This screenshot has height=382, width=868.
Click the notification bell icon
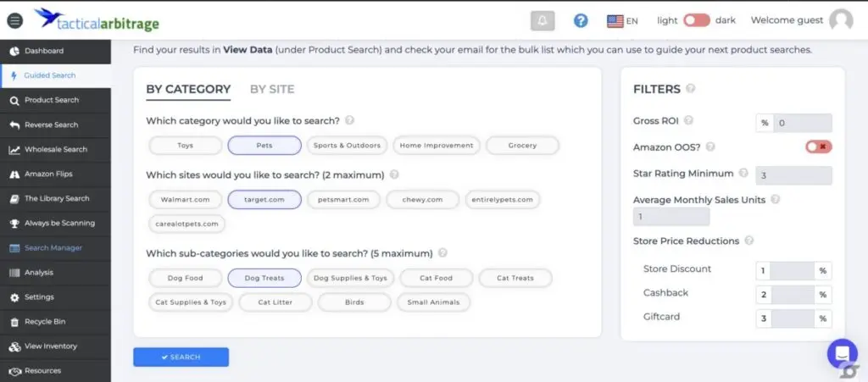[542, 20]
